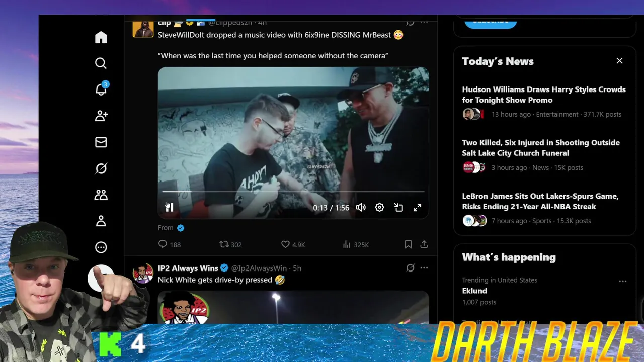Reply to clip post with 188 comments
Screen dimensions: 644x362
pyautogui.click(x=169, y=244)
